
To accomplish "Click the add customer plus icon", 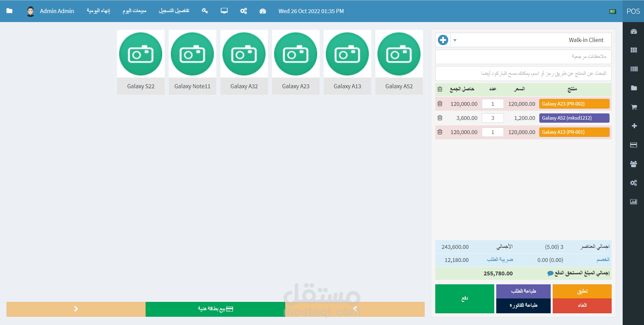I will click(443, 40).
